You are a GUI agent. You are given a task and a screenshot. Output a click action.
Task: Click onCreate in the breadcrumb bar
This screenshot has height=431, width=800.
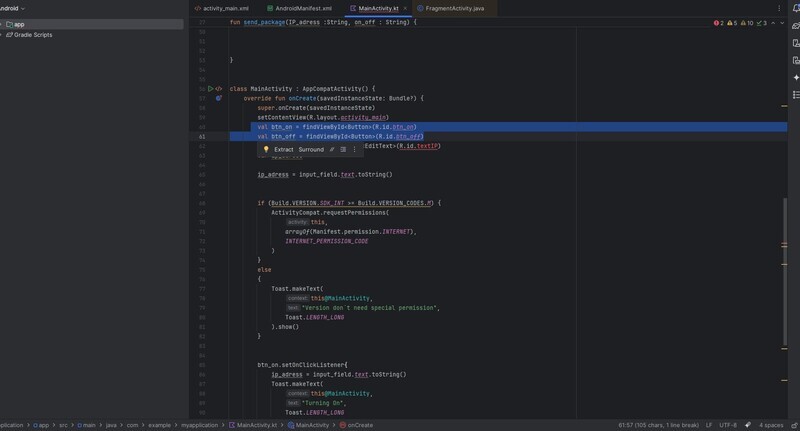(x=356, y=425)
